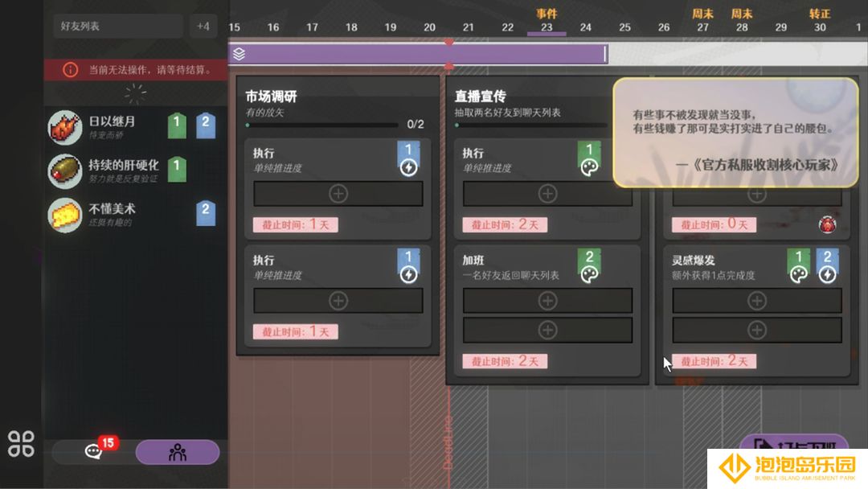
Task: Click palette icon on 加班 task
Action: 590,274
